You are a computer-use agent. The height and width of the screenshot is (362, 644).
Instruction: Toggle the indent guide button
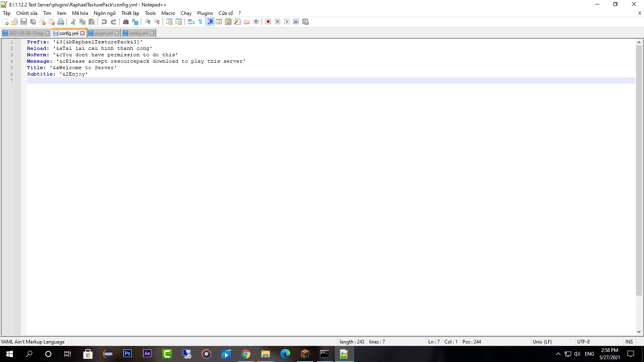(x=210, y=22)
